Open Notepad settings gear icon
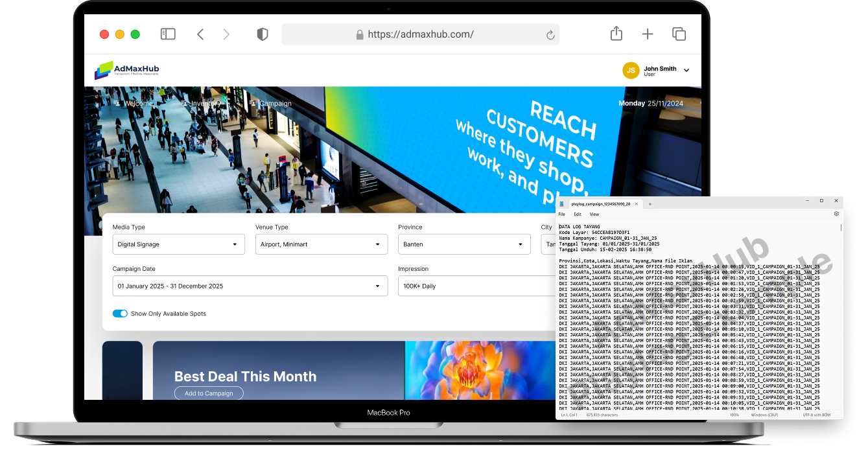868x464 pixels. tap(836, 214)
